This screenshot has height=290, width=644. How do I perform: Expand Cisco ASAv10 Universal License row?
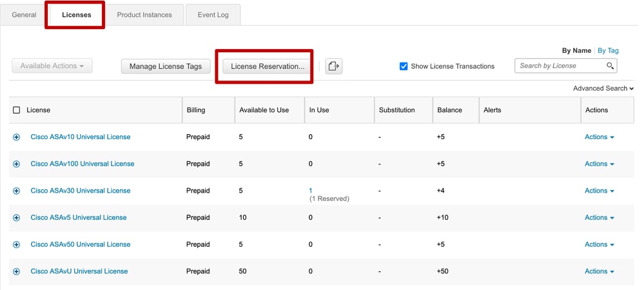(x=16, y=137)
